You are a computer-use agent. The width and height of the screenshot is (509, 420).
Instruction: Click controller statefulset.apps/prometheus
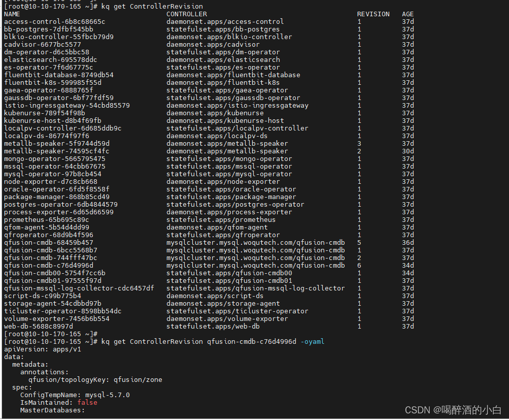point(221,220)
